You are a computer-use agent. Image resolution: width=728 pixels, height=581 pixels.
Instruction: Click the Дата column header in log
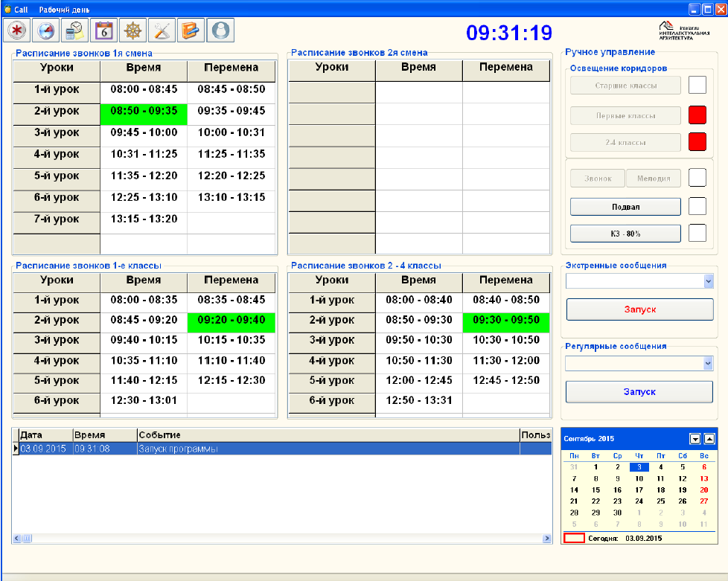point(46,435)
